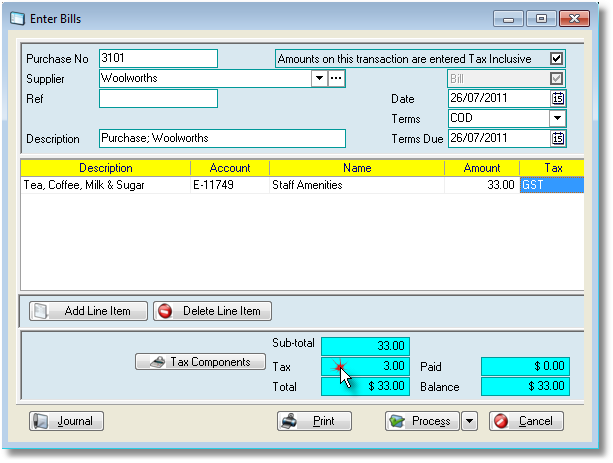
Task: Print the bill
Action: pyautogui.click(x=314, y=421)
